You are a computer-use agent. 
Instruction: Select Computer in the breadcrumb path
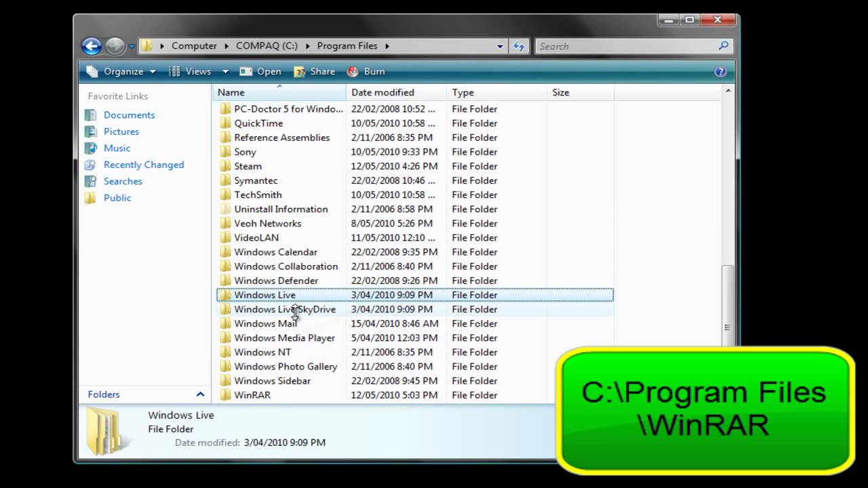(x=194, y=45)
